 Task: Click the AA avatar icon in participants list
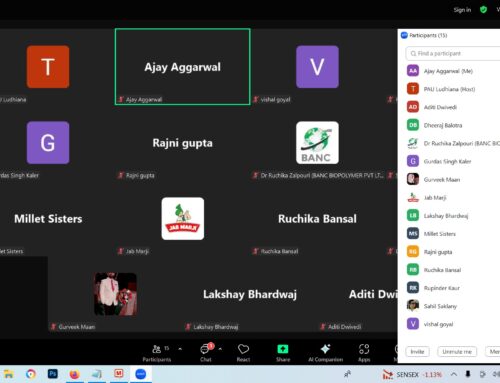point(413,71)
